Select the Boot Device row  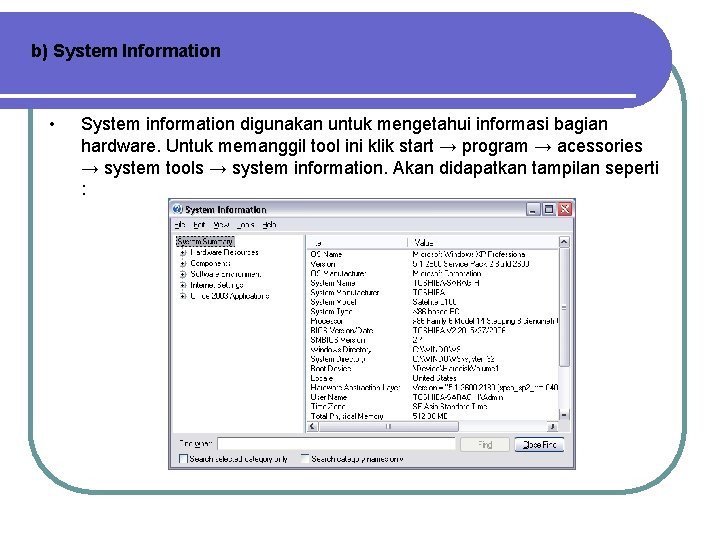pyautogui.click(x=433, y=369)
